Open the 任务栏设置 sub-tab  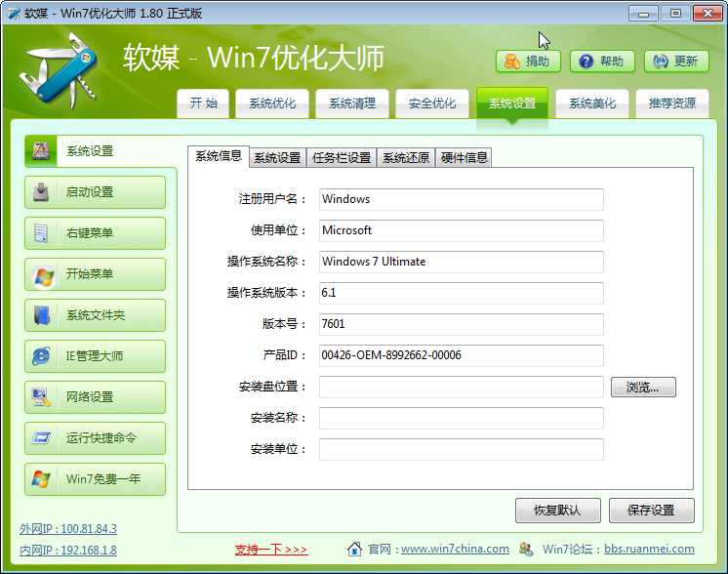[342, 158]
